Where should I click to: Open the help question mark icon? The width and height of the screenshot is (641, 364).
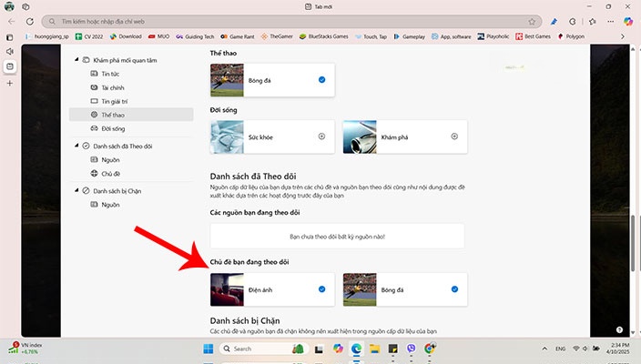(x=619, y=329)
